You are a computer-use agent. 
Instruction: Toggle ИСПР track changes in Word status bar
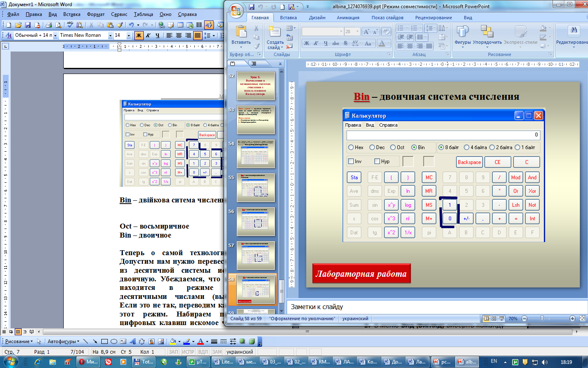(x=188, y=352)
